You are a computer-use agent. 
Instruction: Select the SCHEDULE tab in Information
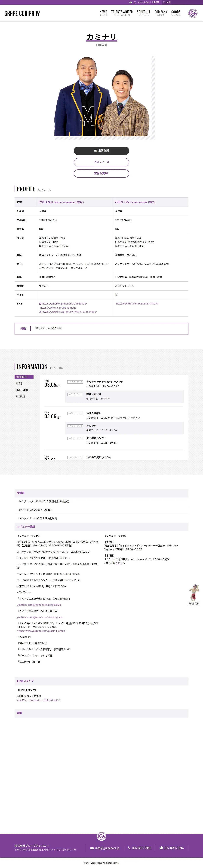(24, 377)
